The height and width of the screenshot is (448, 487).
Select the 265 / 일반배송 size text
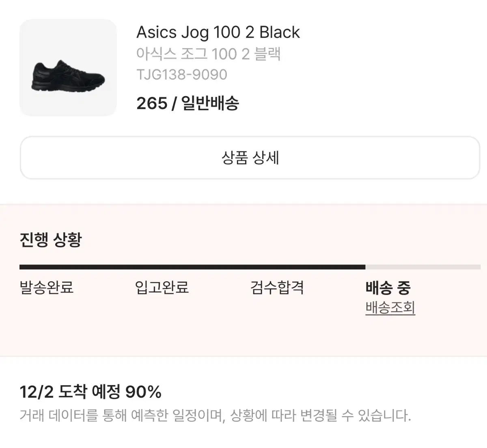[187, 103]
